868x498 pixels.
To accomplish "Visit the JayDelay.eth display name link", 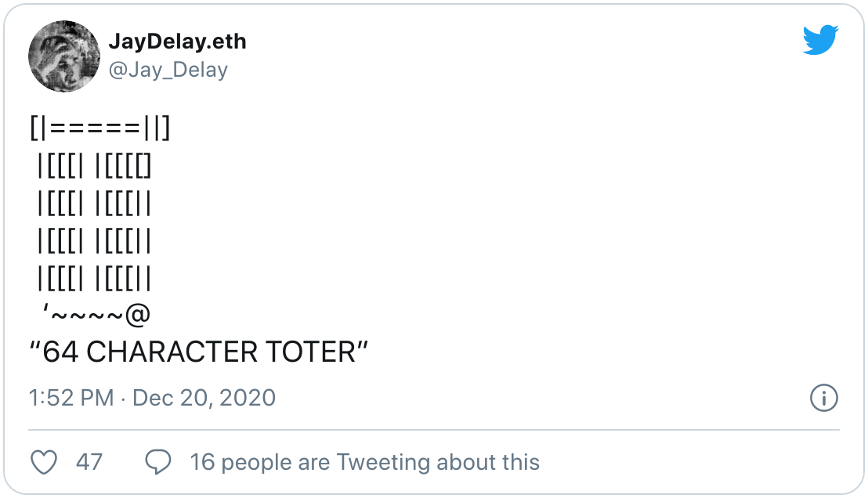I will (177, 41).
